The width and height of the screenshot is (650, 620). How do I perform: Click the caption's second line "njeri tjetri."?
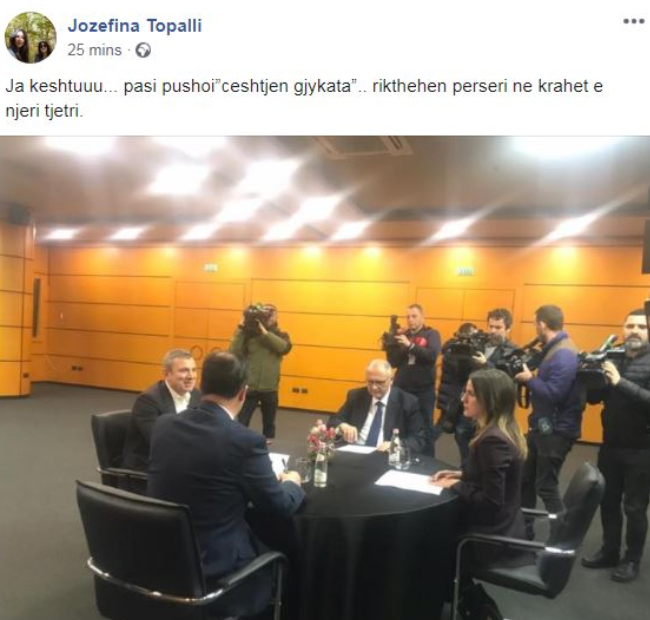(44, 111)
